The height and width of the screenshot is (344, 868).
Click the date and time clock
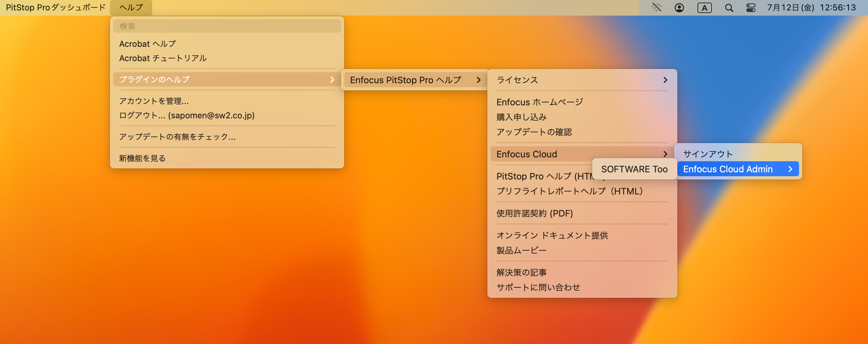[x=811, y=7]
